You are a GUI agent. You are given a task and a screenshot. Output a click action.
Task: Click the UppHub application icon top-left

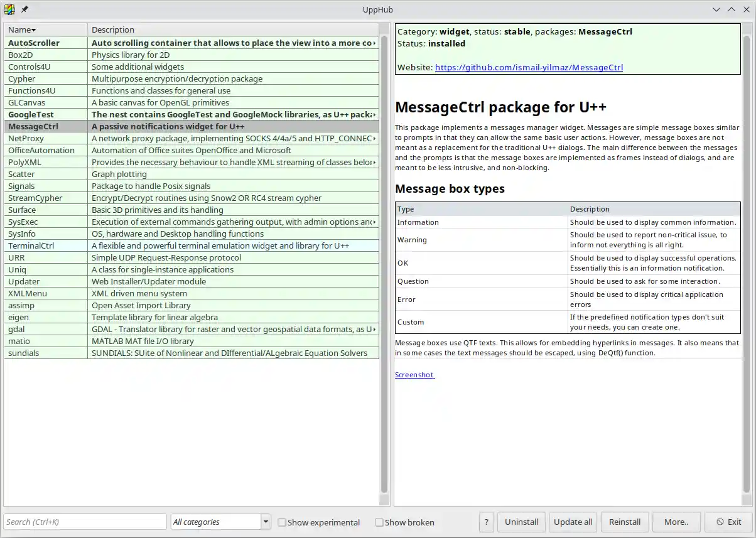click(x=9, y=9)
